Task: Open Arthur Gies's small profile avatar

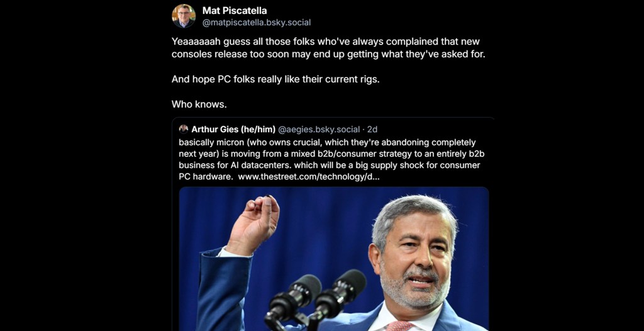Action: (184, 129)
